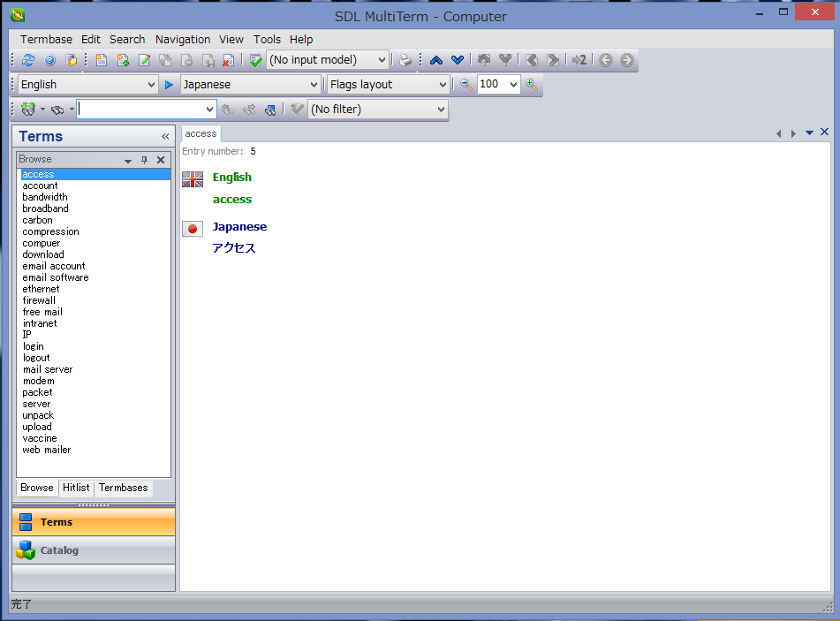Viewport: 840px width, 621px height.
Task: Open the Catalog view
Action: pos(58,549)
